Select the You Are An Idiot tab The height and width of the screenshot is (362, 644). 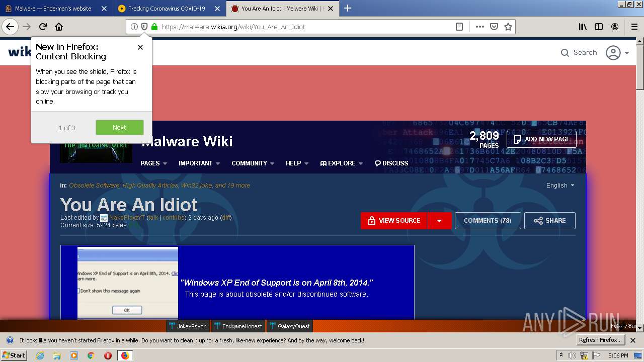point(283,8)
